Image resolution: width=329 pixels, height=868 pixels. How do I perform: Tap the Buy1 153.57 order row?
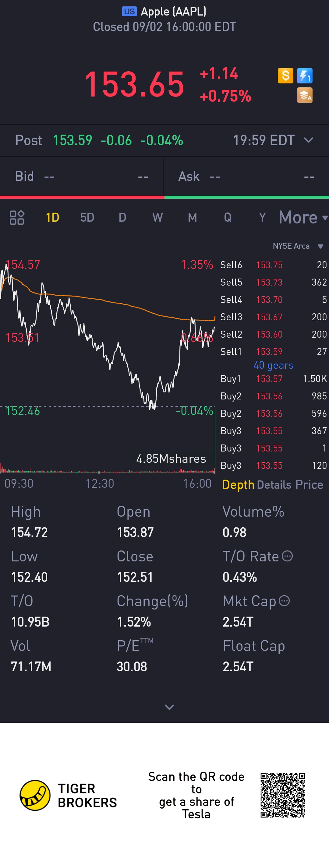273,379
